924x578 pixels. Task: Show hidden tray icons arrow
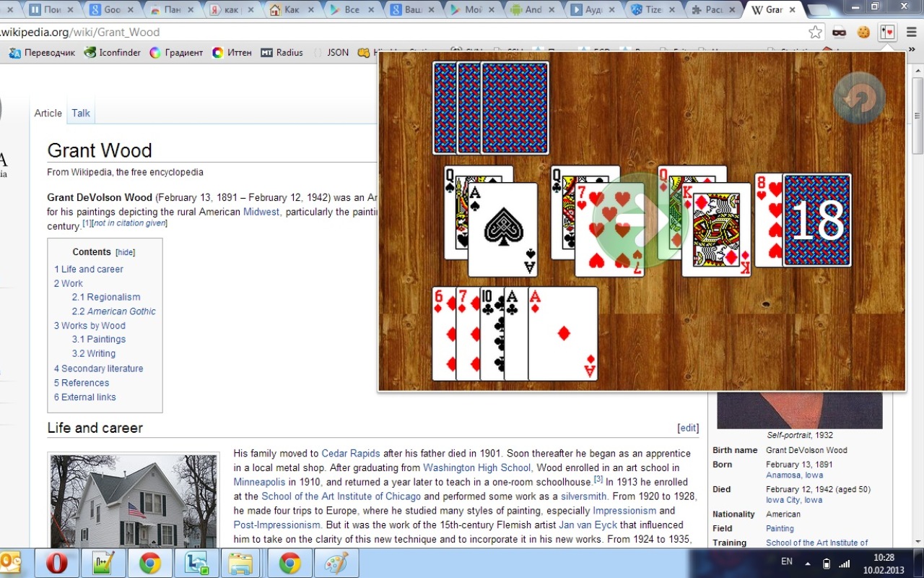(808, 563)
